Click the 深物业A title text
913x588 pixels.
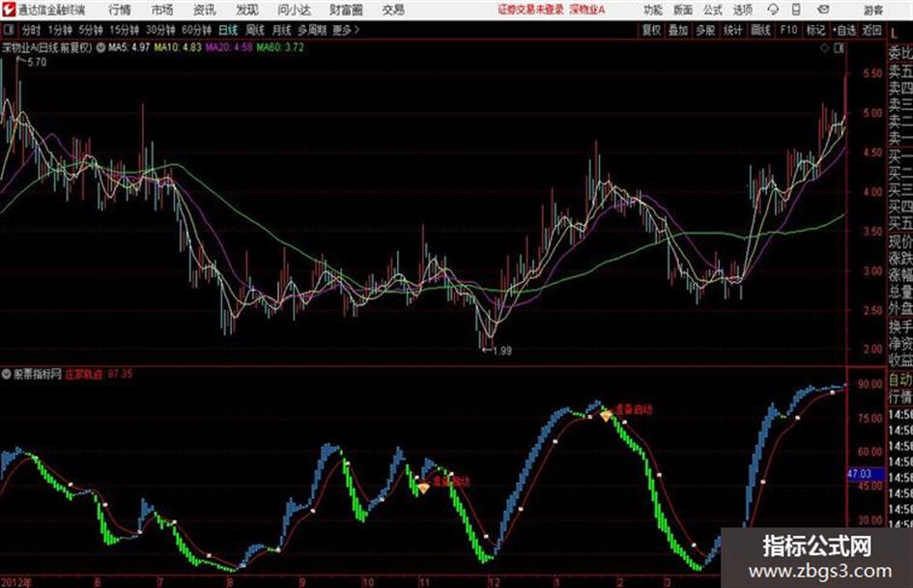[x=587, y=10]
